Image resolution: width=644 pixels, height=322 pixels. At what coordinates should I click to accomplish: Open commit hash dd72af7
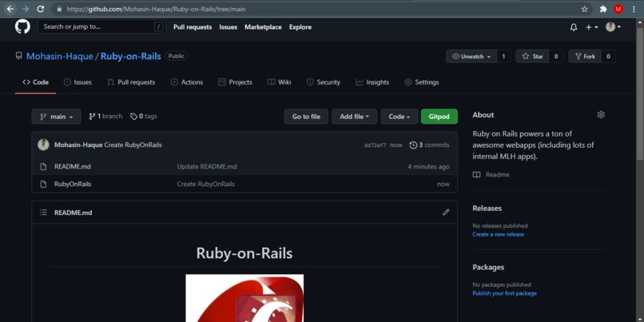point(375,145)
